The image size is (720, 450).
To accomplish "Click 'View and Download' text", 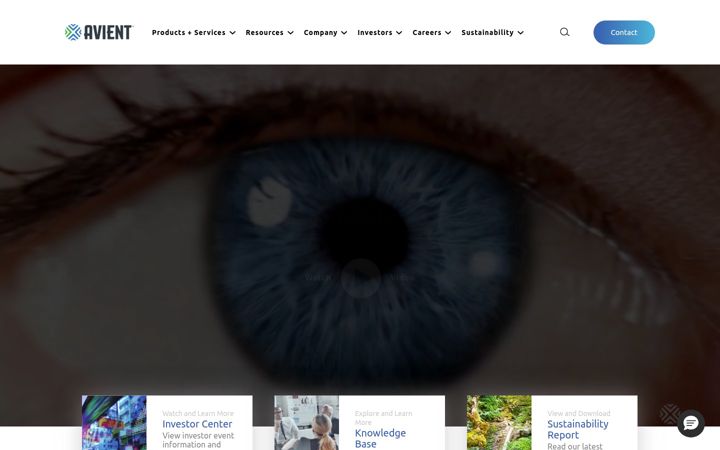I will (579, 413).
